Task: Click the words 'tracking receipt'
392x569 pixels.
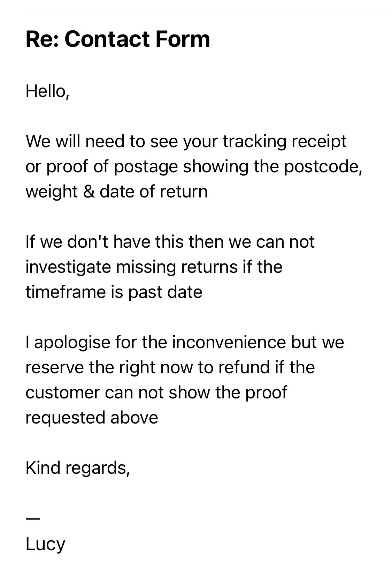Action: [x=284, y=141]
